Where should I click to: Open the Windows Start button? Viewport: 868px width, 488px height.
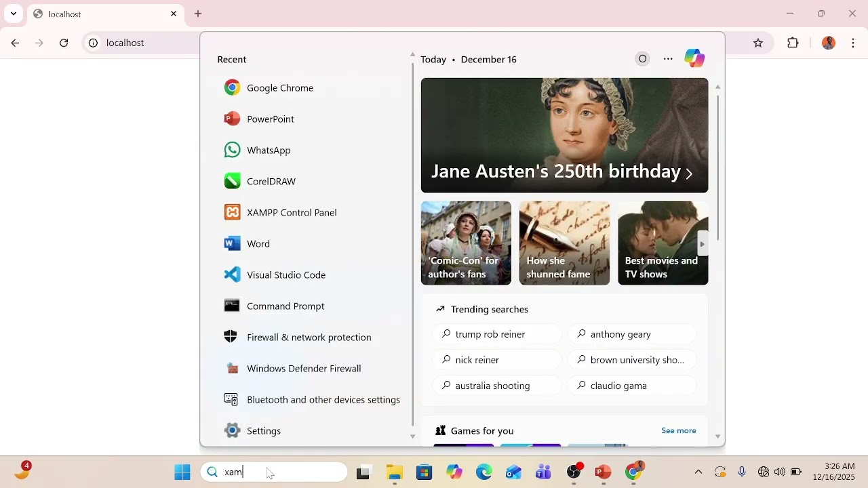182,472
